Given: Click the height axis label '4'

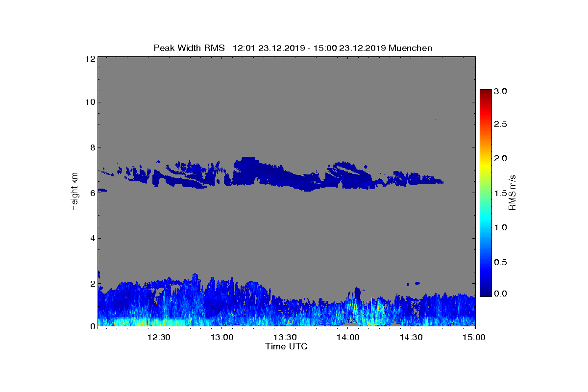Looking at the screenshot, I should point(92,239).
